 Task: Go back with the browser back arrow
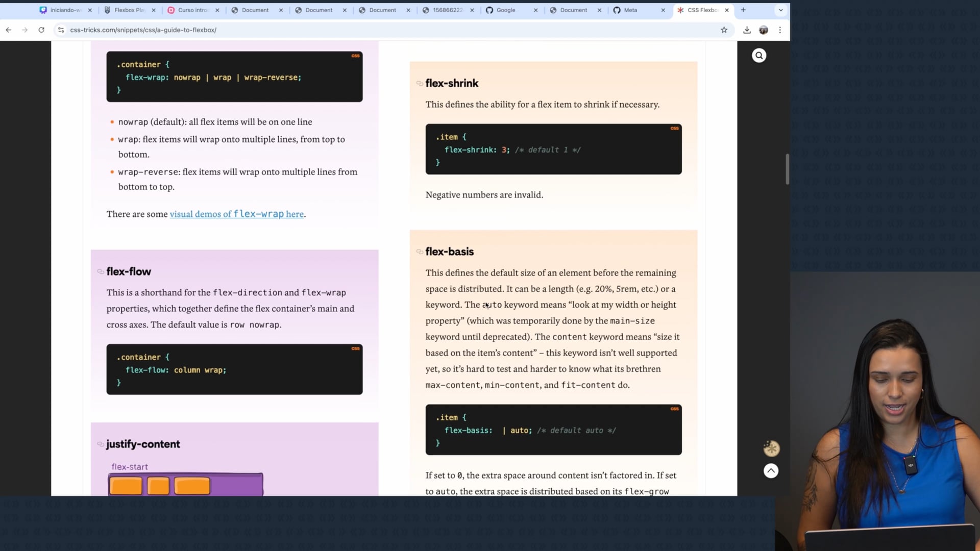coord(9,30)
